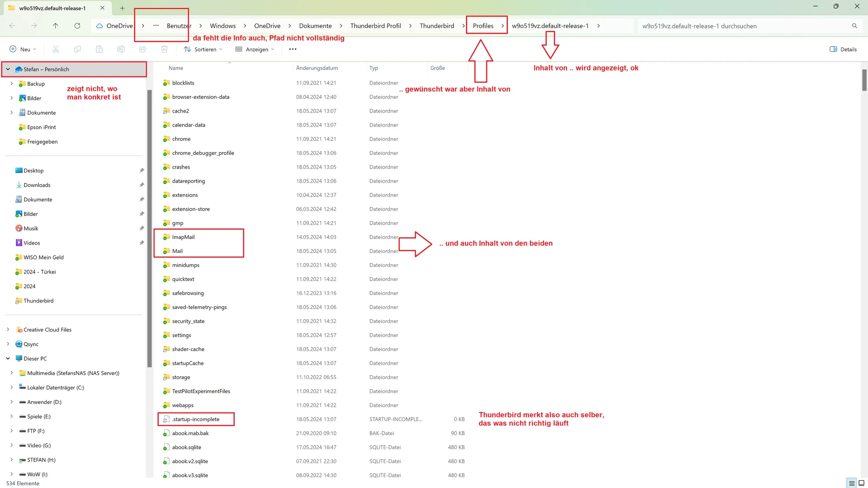Screen dimensions: 868x488
Task: Open a new tab with plus button
Action: [x=122, y=8]
